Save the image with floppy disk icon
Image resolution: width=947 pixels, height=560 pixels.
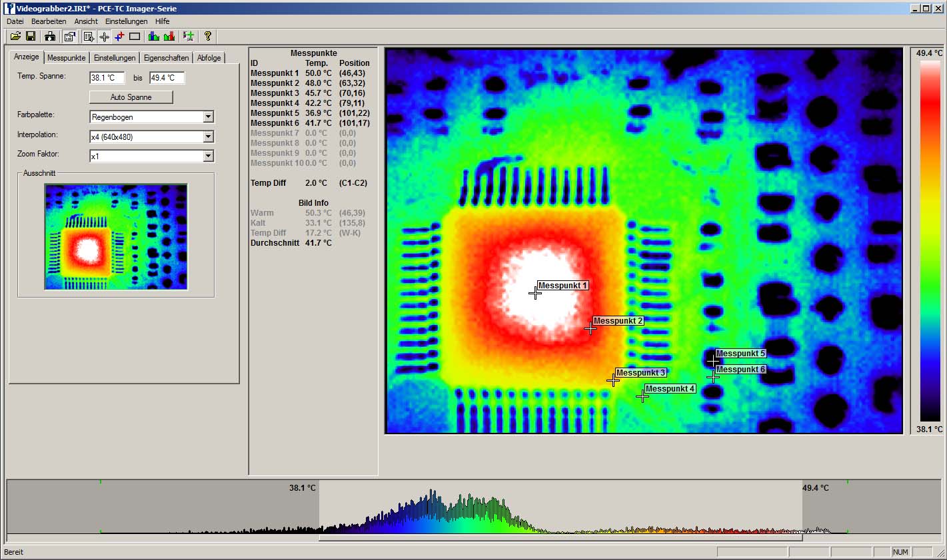pos(30,36)
